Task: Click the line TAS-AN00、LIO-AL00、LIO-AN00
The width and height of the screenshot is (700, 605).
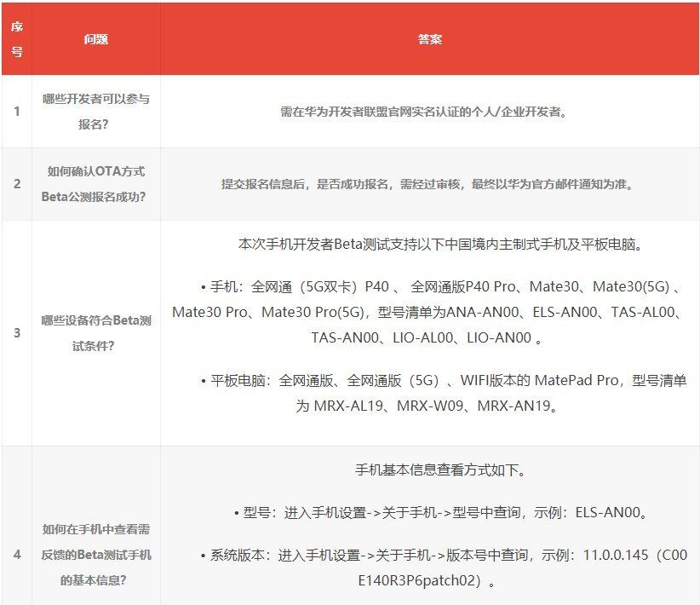Action: (427, 337)
